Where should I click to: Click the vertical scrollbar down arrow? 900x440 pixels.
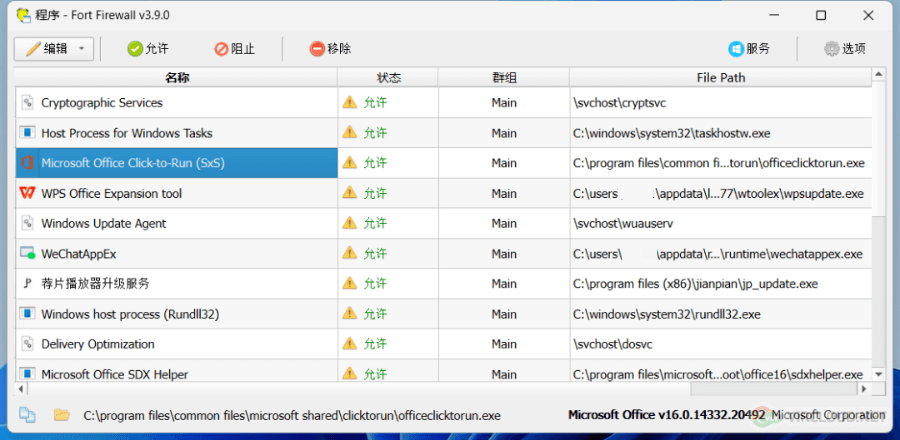point(878,374)
